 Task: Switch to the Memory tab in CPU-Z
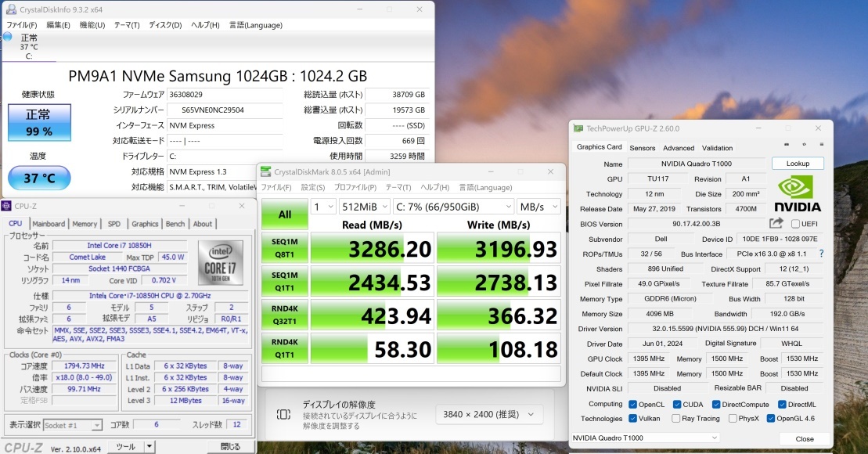tap(85, 224)
